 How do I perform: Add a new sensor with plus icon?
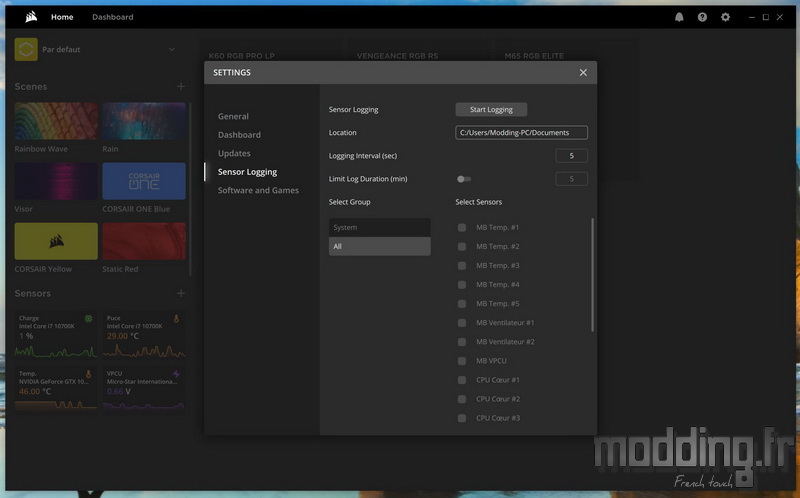(181, 293)
